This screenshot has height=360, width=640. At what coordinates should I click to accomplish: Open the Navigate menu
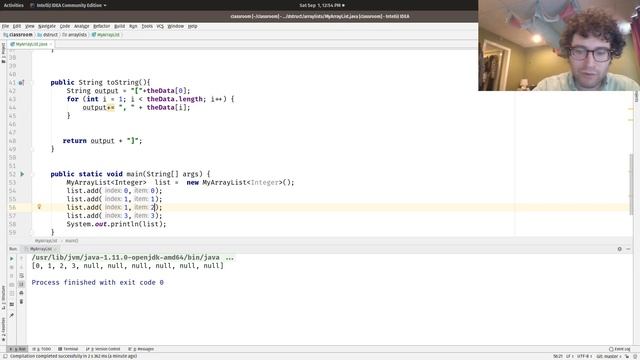click(47, 26)
